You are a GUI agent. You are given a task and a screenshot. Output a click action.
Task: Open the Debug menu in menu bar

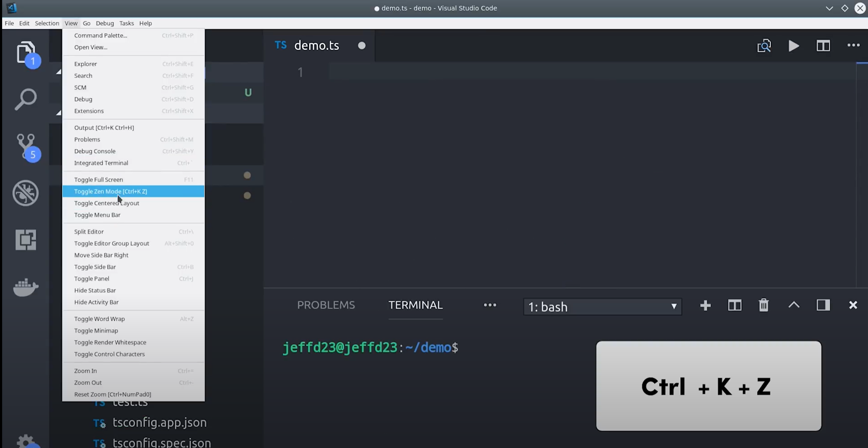(x=105, y=23)
